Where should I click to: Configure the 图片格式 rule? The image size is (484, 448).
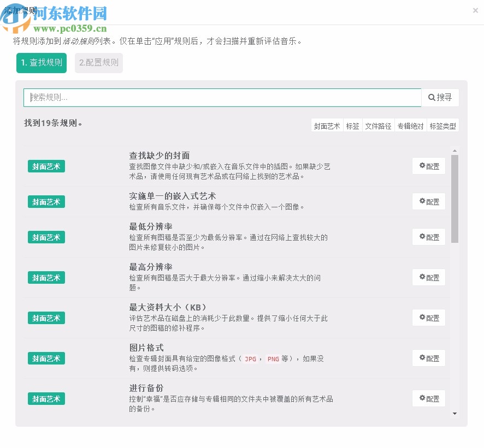[x=429, y=359]
